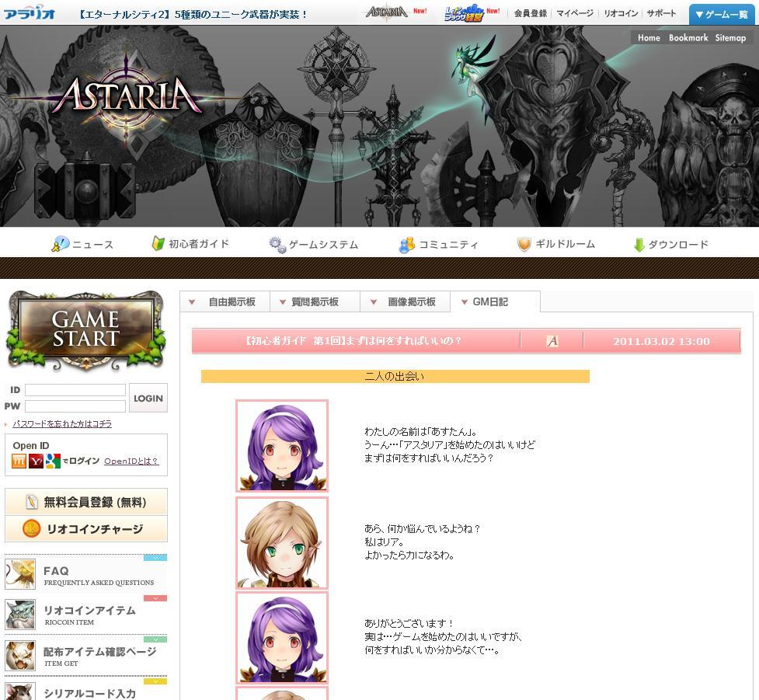Open the ニュース news section icon

tap(61, 244)
